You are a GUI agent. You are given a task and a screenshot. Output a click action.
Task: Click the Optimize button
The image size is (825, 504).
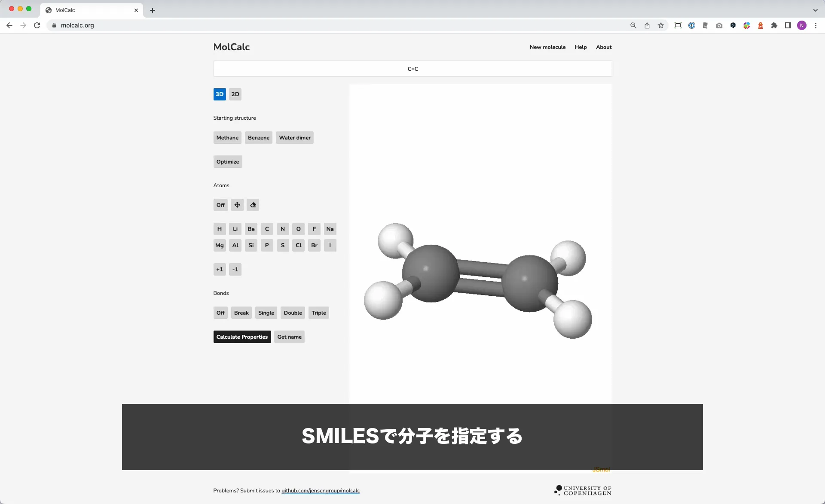(228, 161)
